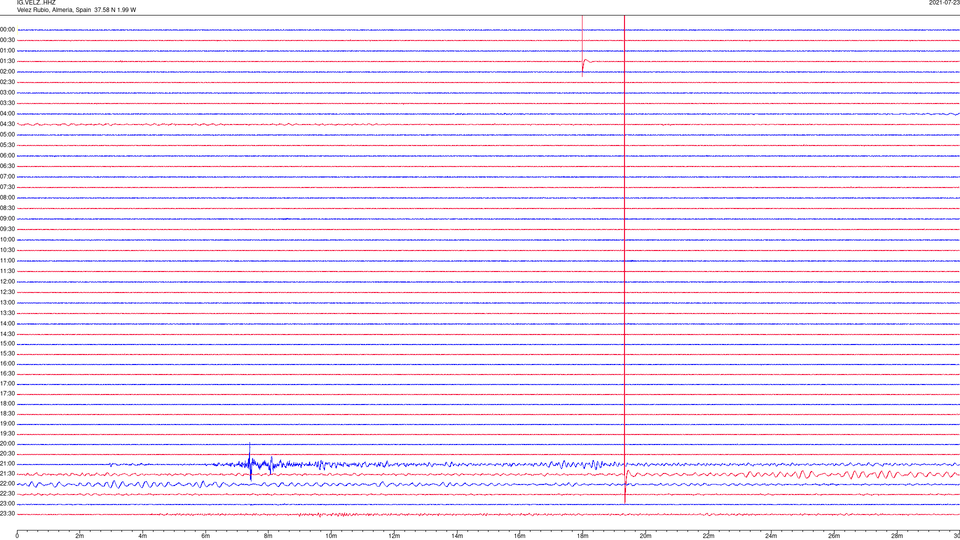This screenshot has width=960, height=540.
Task: Select the 20:00 time label
Action: pyautogui.click(x=7, y=444)
